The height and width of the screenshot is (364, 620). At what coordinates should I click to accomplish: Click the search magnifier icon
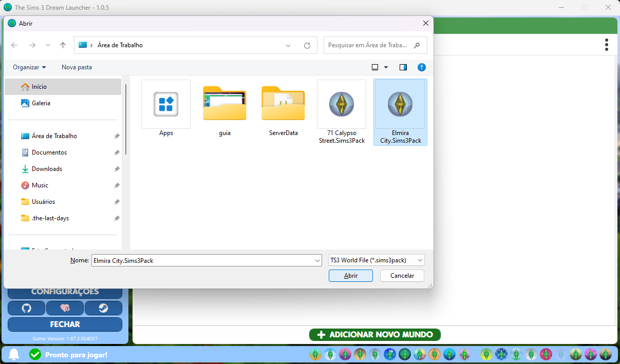(x=417, y=45)
